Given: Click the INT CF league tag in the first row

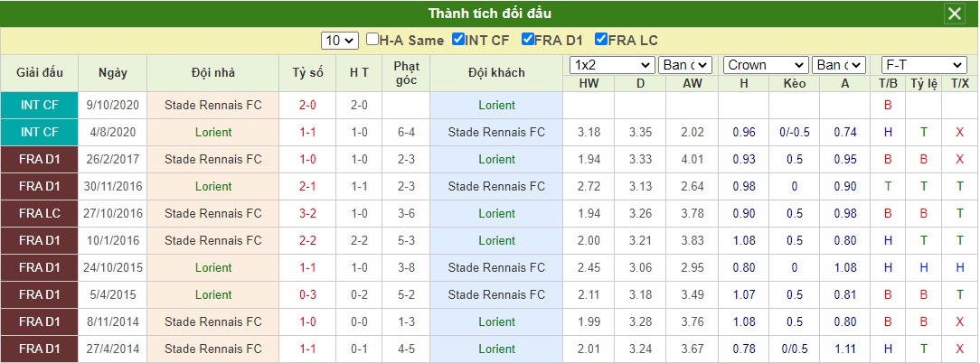Looking at the screenshot, I should click(40, 105).
